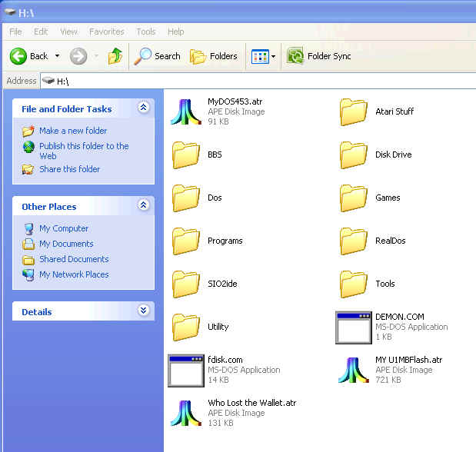The image size is (476, 452).
Task: Select the Utility folder icon
Action: (x=185, y=327)
